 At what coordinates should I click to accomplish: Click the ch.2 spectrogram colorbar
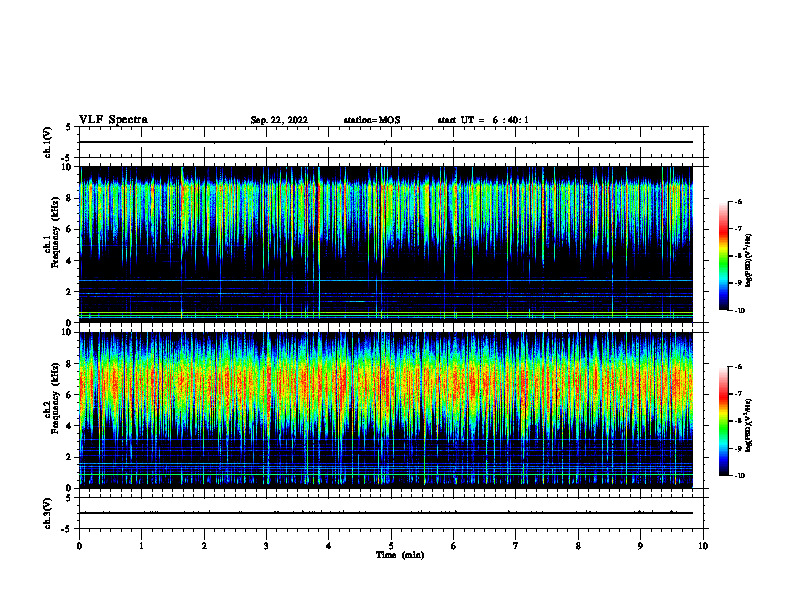tap(723, 421)
